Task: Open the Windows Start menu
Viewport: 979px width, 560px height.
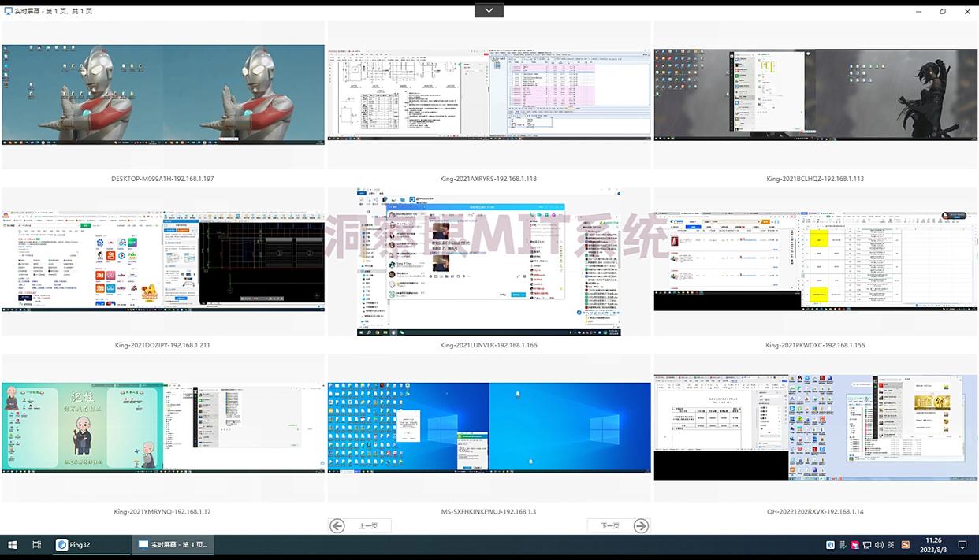Action: [x=13, y=545]
